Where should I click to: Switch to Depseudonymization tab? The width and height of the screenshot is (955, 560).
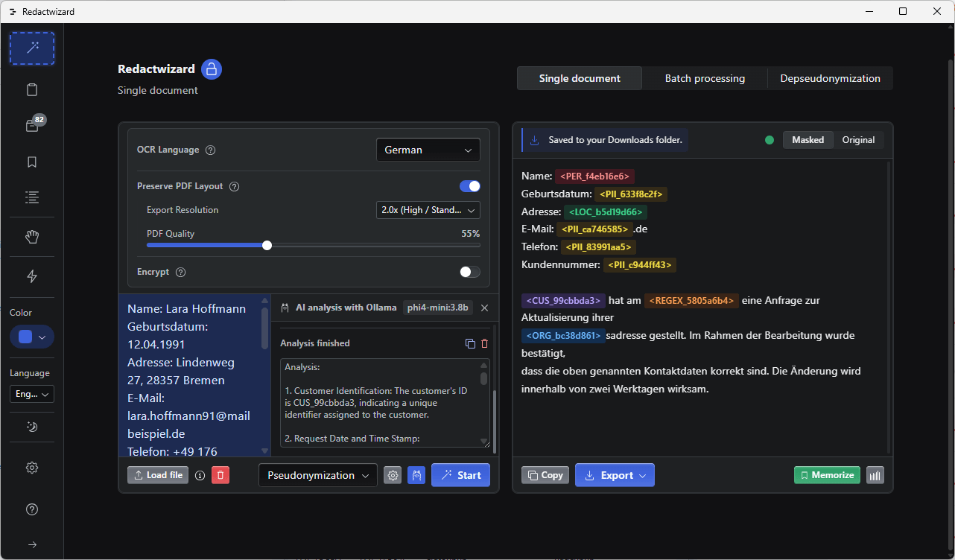coord(830,78)
